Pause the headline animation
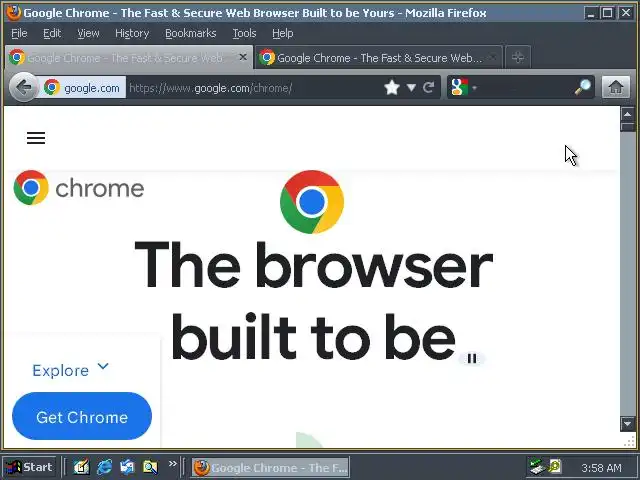640x480 pixels. [x=472, y=358]
